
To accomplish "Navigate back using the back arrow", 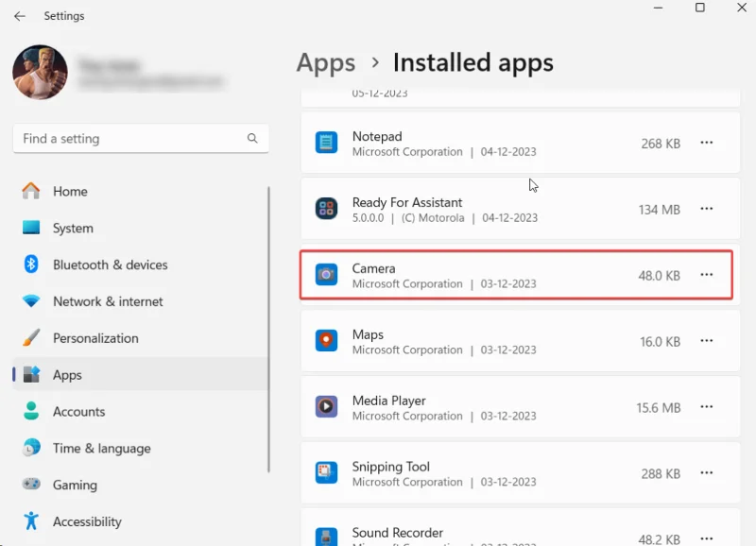I will pyautogui.click(x=19, y=15).
